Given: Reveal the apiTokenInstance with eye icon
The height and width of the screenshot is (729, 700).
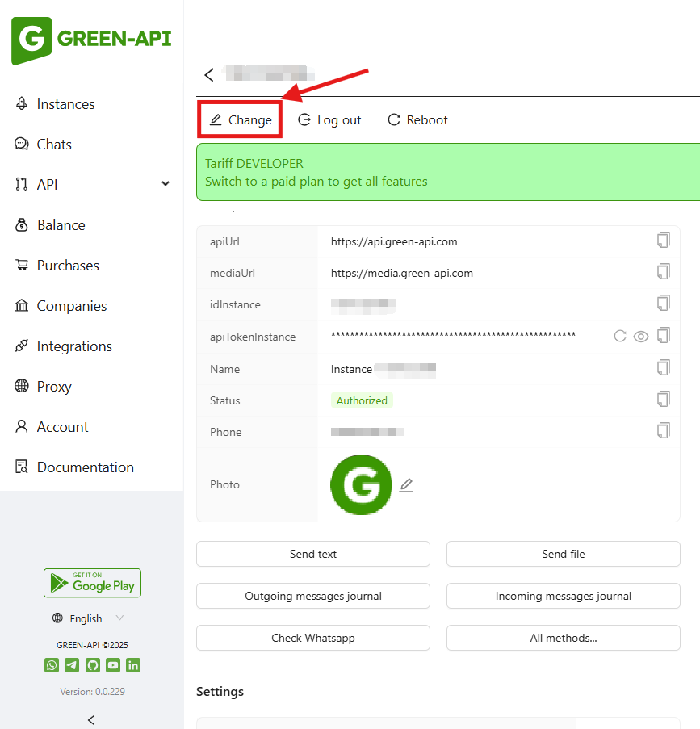Looking at the screenshot, I should (x=641, y=336).
